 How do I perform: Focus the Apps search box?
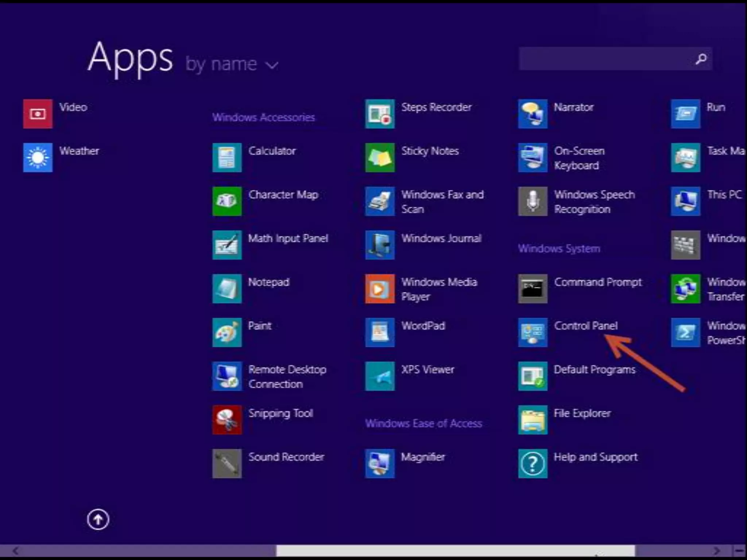click(615, 58)
